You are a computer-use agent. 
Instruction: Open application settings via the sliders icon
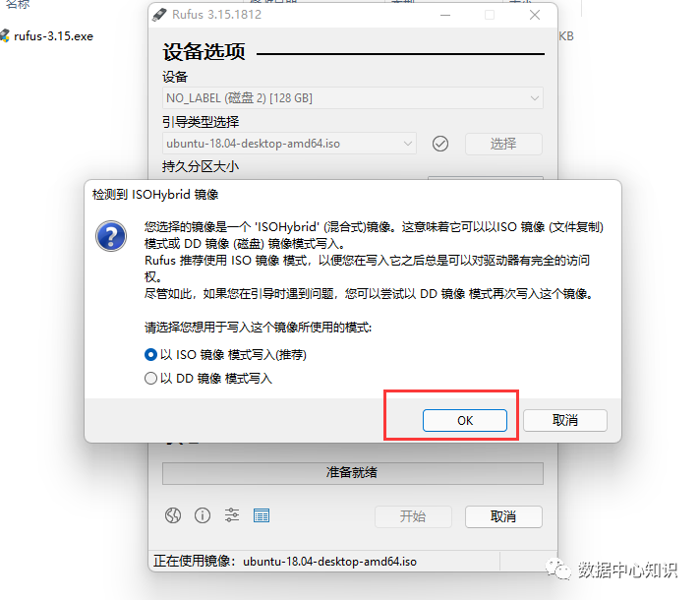(232, 515)
